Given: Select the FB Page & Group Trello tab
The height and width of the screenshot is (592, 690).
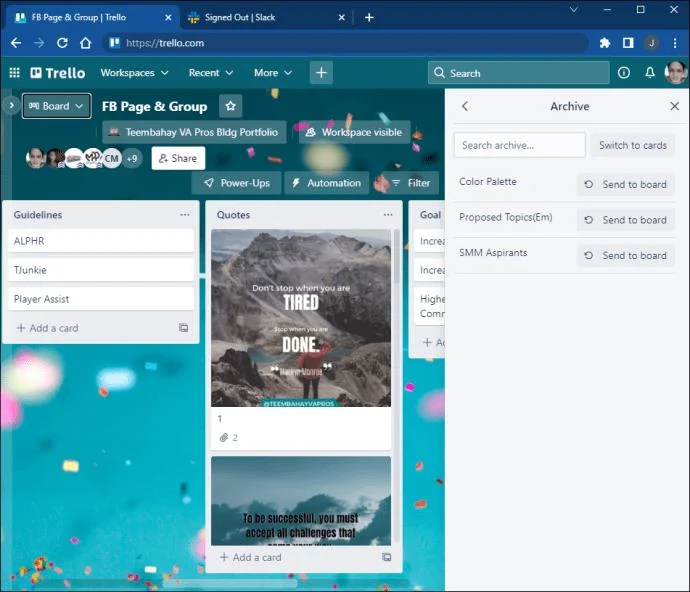Looking at the screenshot, I should [x=91, y=17].
